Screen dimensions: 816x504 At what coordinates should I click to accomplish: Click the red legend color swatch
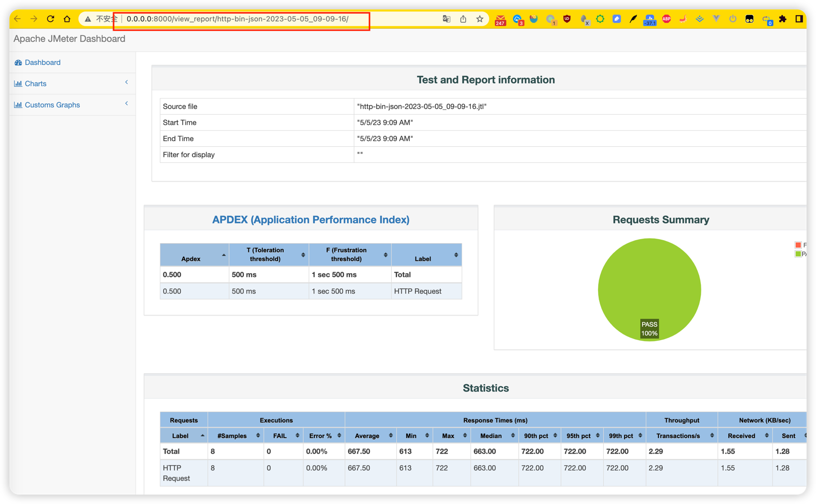tap(798, 245)
